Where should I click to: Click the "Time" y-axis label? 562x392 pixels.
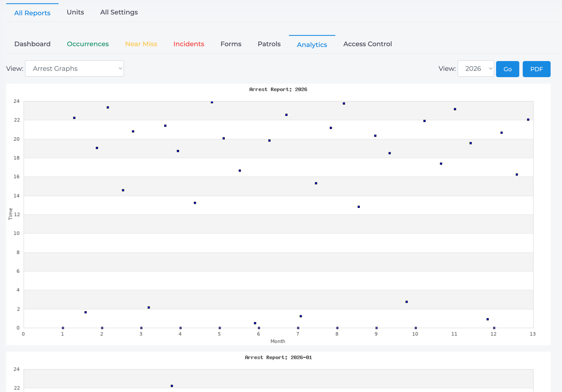click(10, 214)
